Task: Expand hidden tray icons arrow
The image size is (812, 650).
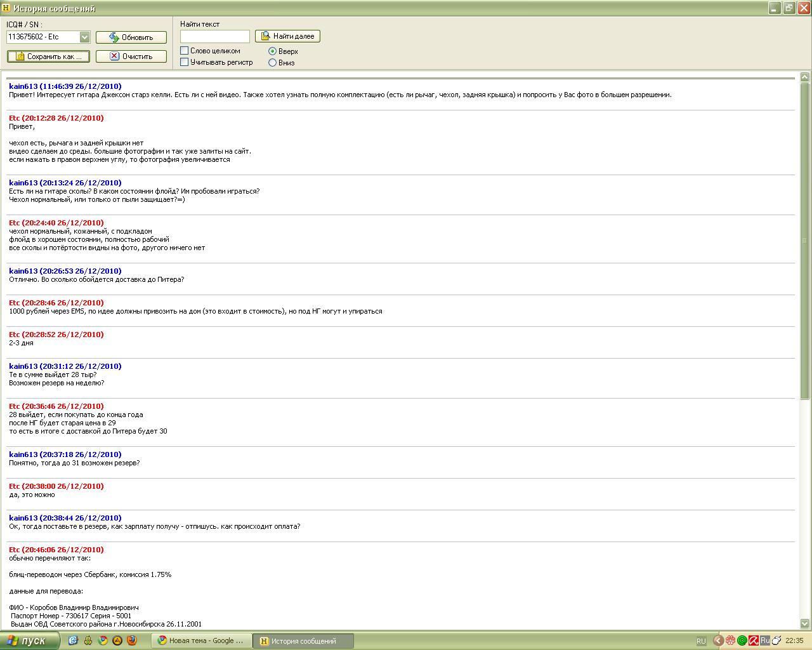Action: [719, 641]
